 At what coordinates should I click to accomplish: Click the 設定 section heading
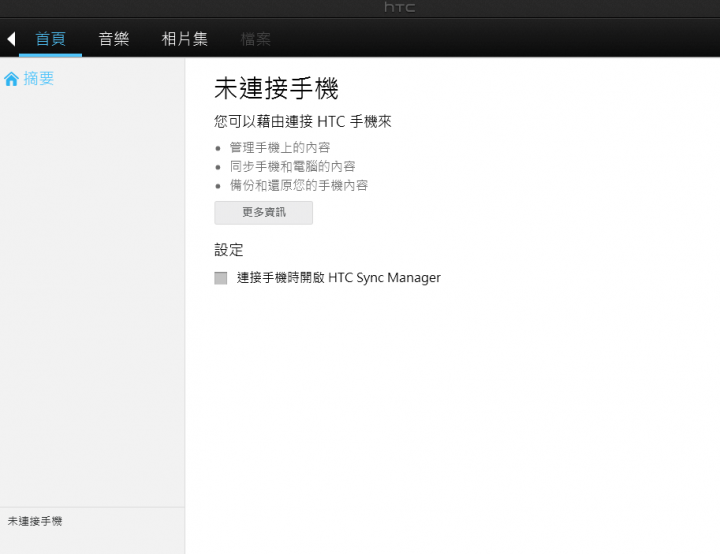(x=229, y=250)
